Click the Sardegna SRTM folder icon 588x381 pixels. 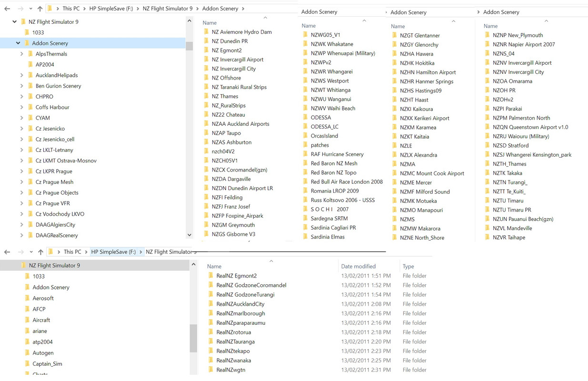tap(305, 218)
